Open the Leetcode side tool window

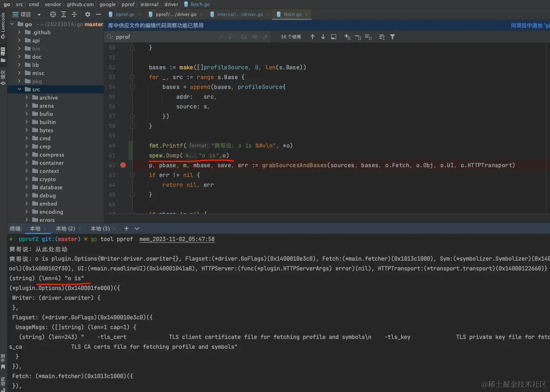3,25
